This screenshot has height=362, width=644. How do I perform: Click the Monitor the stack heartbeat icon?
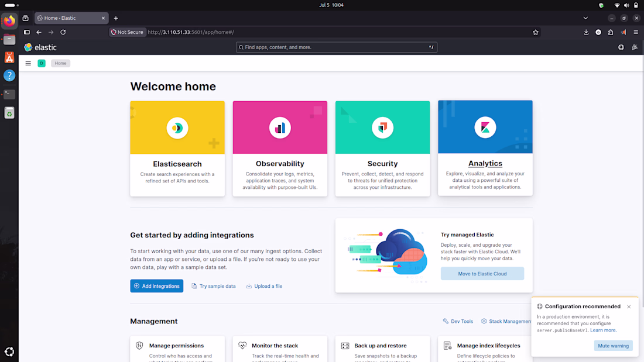(x=242, y=346)
